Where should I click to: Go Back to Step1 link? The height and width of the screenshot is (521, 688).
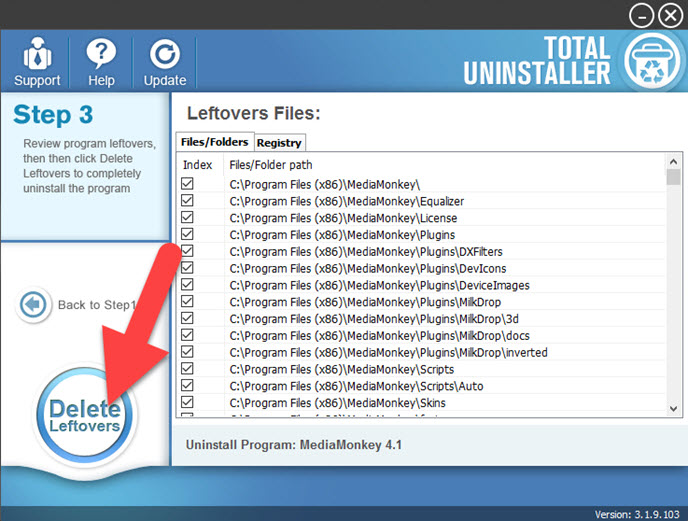(97, 305)
